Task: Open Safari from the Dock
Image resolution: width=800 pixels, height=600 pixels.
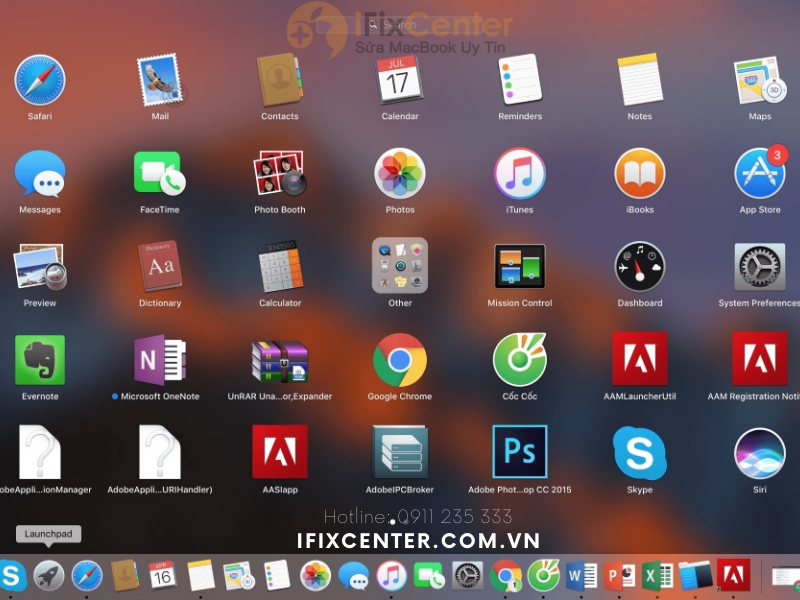Action: pyautogui.click(x=87, y=576)
